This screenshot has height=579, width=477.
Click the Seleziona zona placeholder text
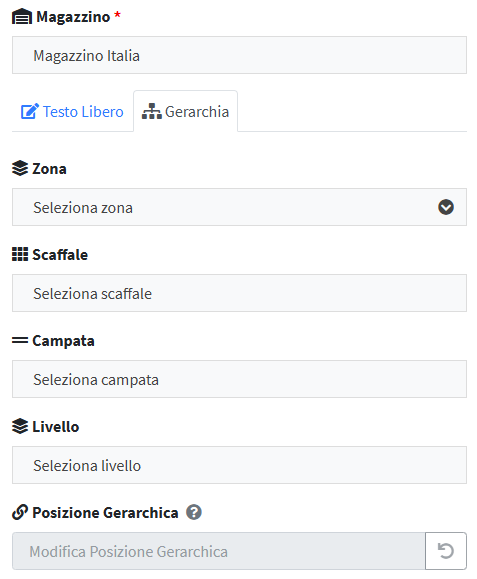point(83,208)
